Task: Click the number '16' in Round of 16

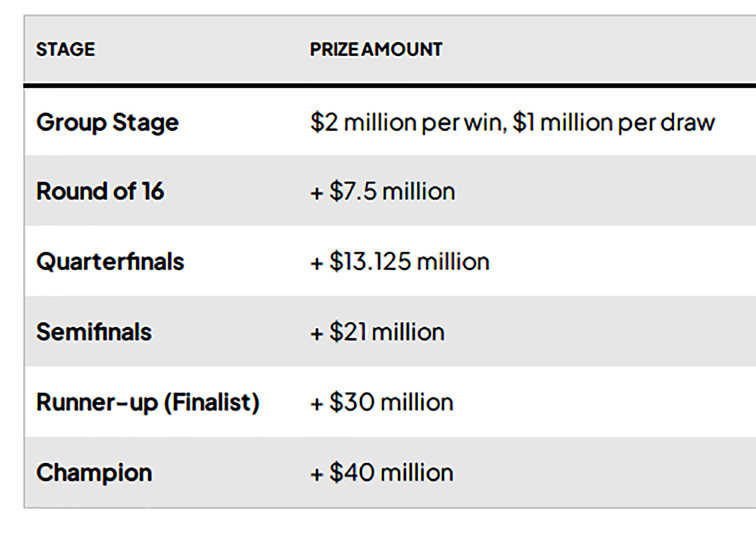Action: (x=153, y=191)
